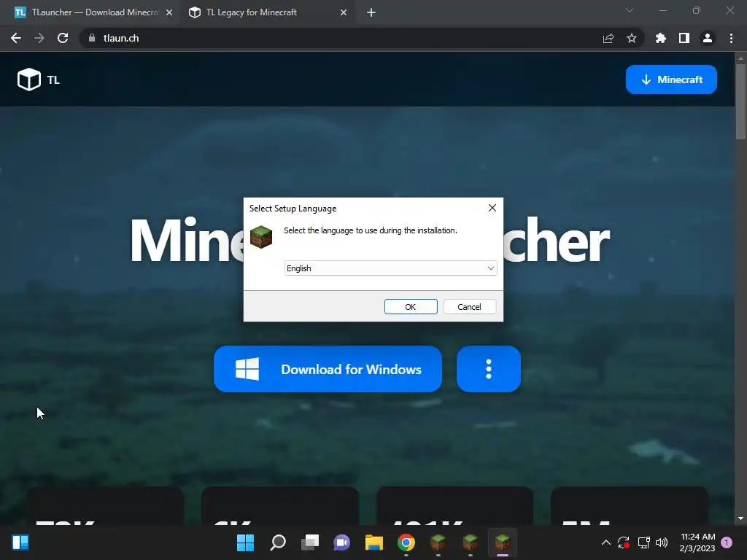747x560 pixels.
Task: Open the Chrome profile menu
Action: point(708,38)
